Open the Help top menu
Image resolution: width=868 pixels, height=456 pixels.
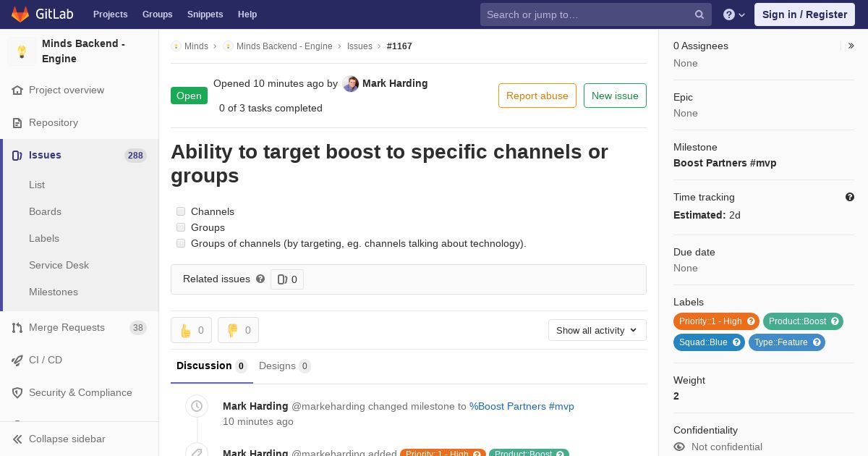point(247,14)
